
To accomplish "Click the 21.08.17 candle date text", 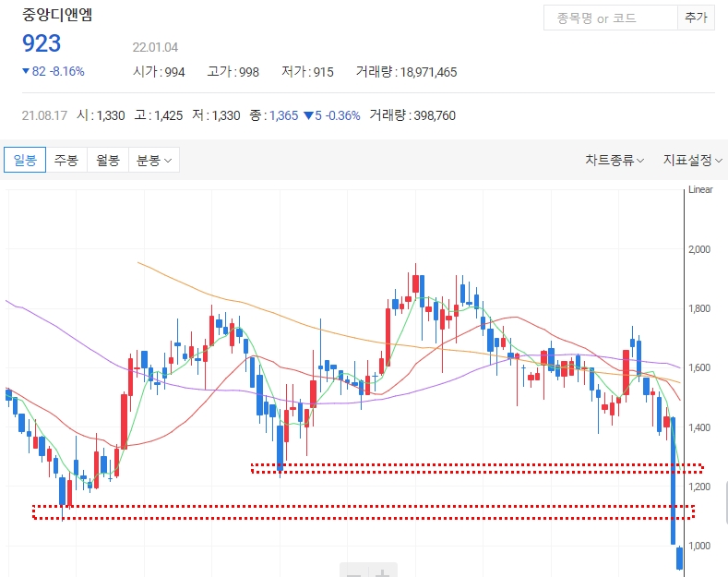I will [44, 115].
